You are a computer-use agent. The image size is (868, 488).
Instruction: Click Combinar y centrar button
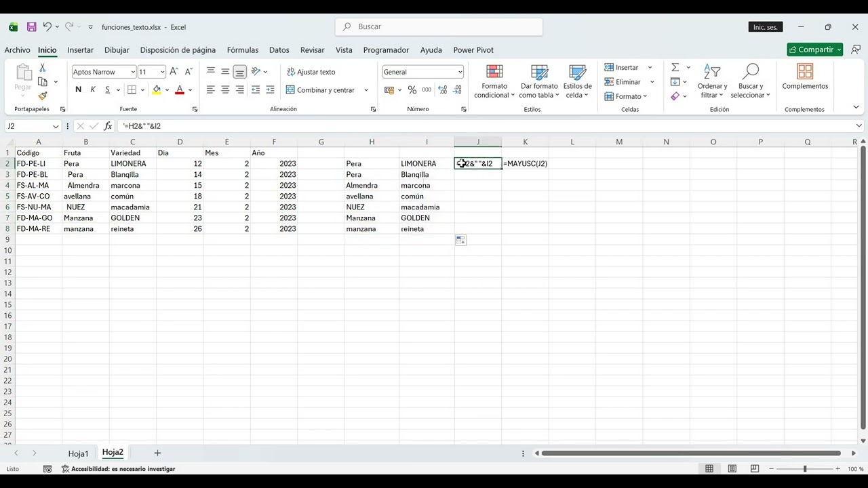pyautogui.click(x=321, y=90)
